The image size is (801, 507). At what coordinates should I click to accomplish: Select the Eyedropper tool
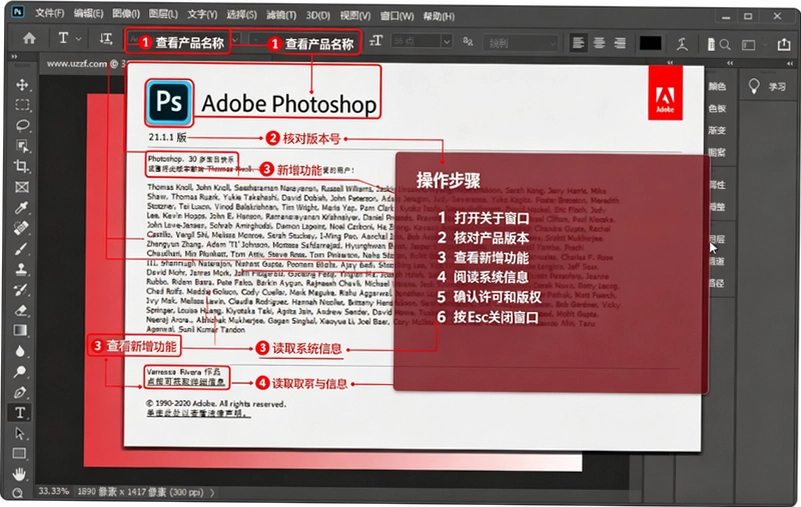(x=21, y=208)
